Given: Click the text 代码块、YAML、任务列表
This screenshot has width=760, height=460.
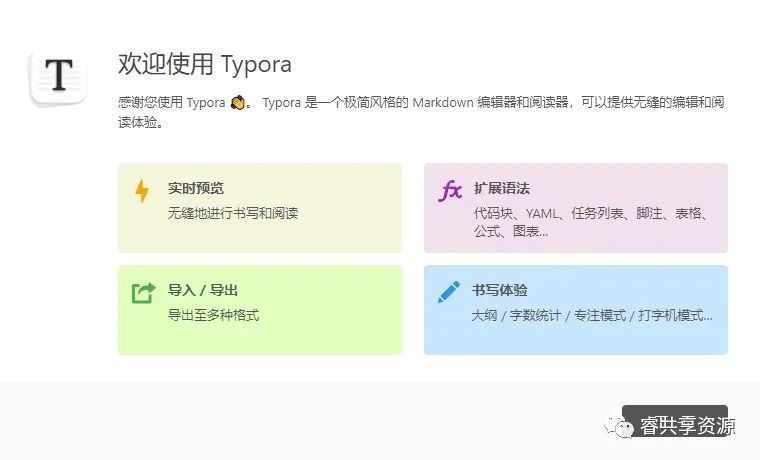Looking at the screenshot, I should tap(549, 213).
